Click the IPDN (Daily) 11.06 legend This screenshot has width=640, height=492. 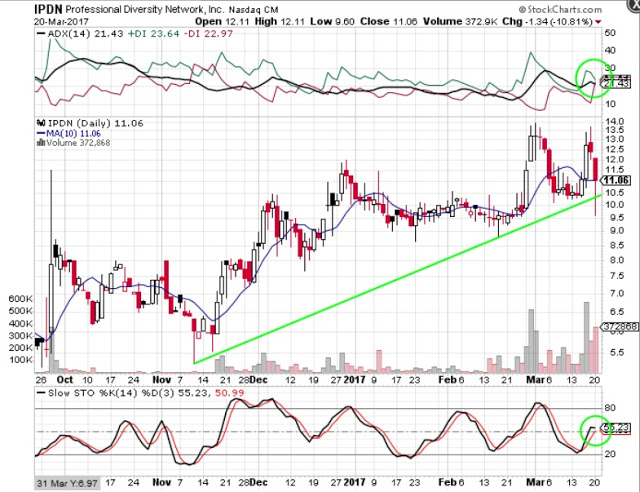(96, 123)
